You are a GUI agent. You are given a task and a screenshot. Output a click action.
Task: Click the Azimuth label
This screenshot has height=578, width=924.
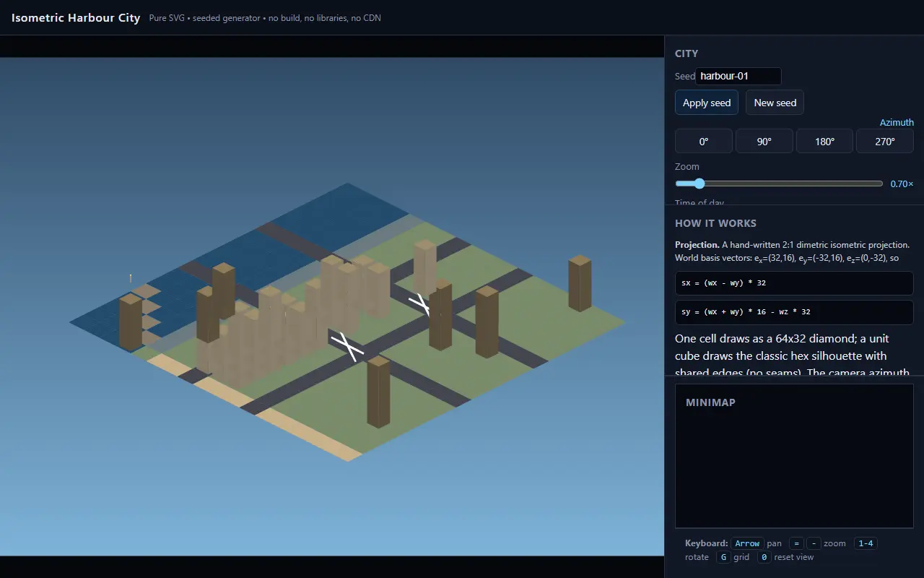coord(897,122)
